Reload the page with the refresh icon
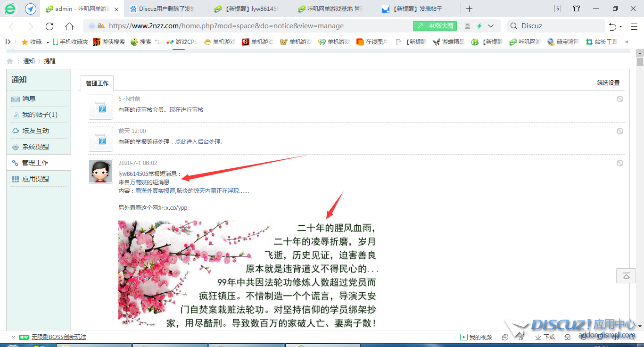Screen dimensions: 644x347 tap(50, 26)
